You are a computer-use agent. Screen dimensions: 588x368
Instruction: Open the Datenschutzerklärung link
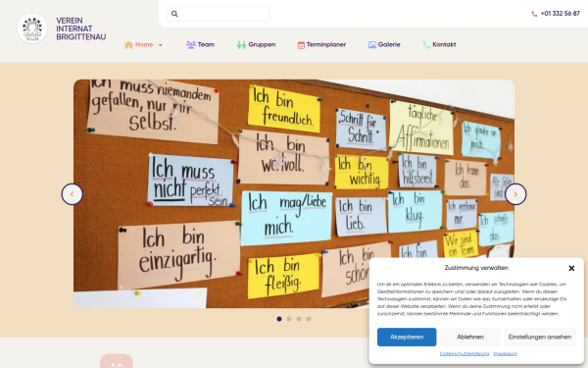[x=465, y=353]
